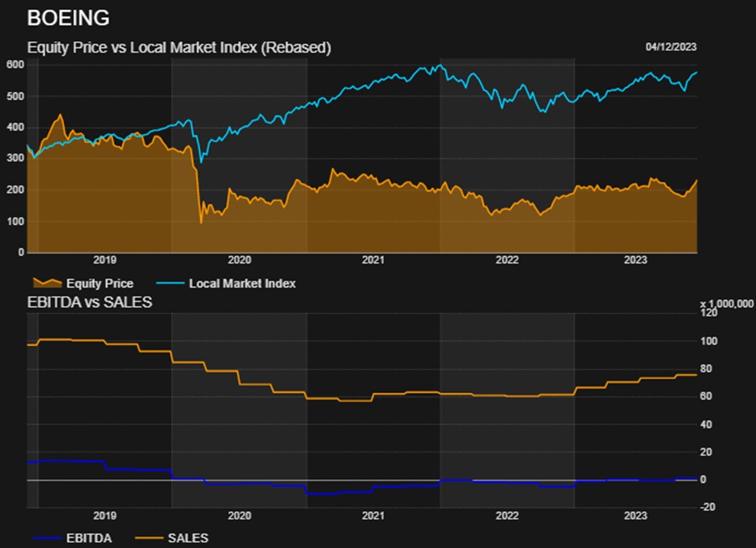756x548 pixels.
Task: Click the 100 value on the EBITDA chart axis
Action: [709, 341]
